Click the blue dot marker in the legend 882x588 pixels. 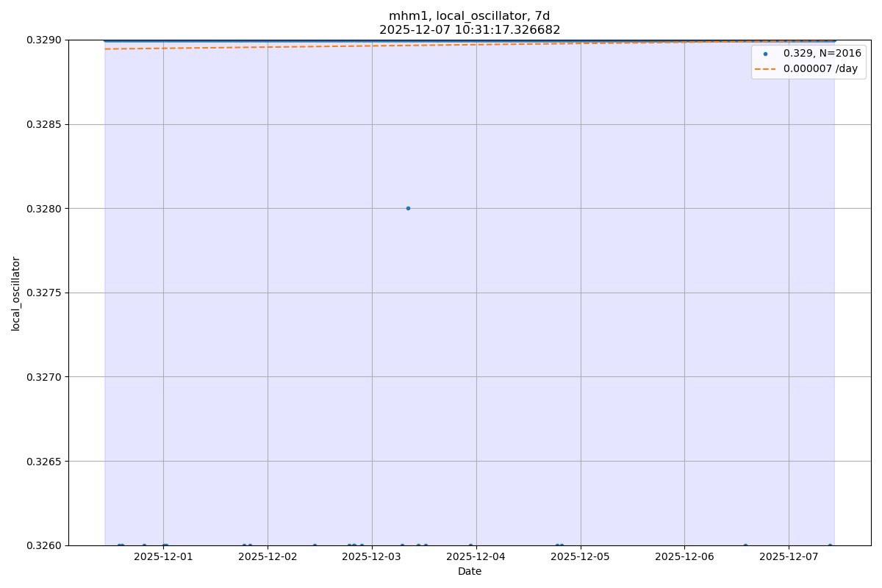[765, 54]
